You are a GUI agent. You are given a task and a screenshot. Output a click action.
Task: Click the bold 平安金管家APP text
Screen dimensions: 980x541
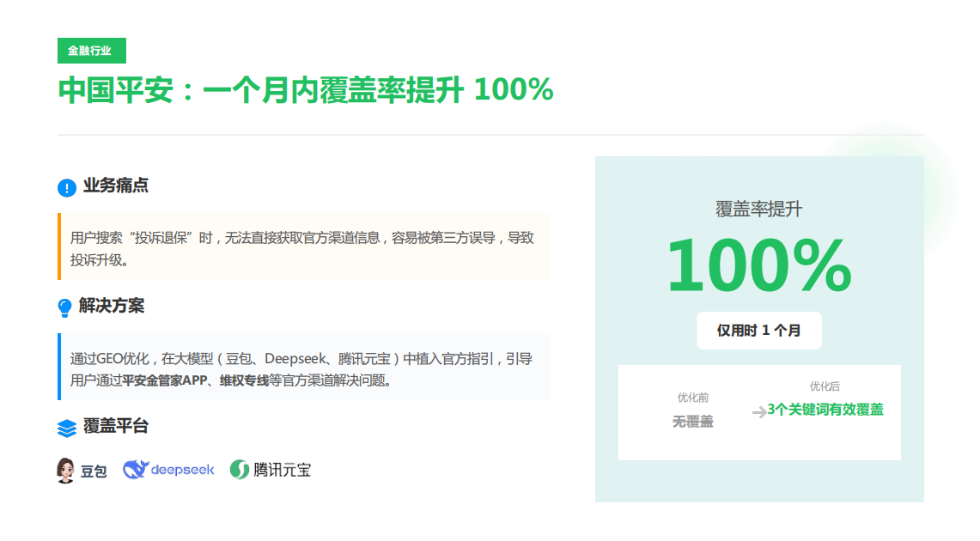[x=166, y=381]
